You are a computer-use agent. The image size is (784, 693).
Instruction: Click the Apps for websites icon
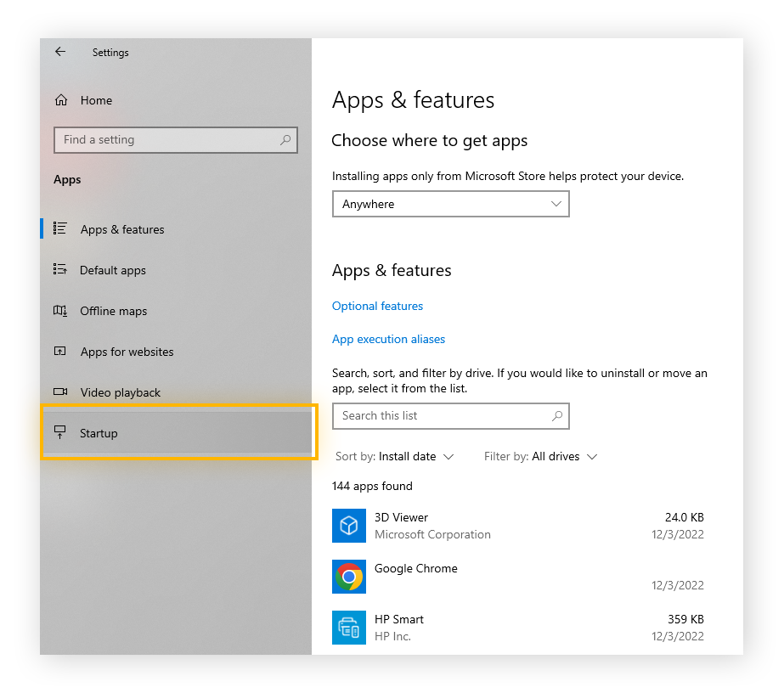tap(59, 351)
